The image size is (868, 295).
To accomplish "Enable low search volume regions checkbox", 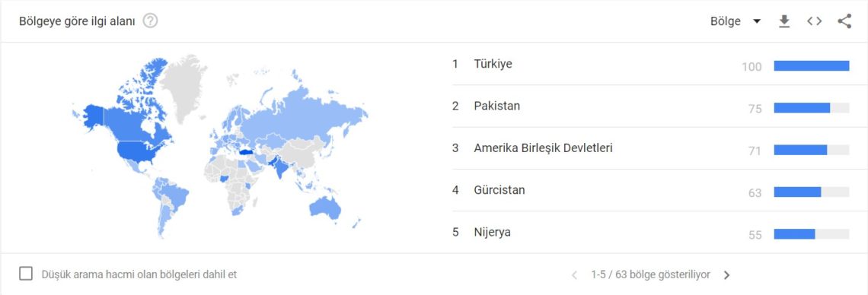I will [x=26, y=274].
